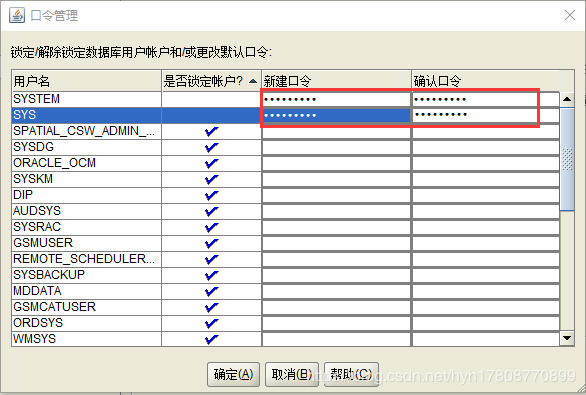
Task: Click confirm password cell for SYSBACKUP
Action: tap(486, 275)
